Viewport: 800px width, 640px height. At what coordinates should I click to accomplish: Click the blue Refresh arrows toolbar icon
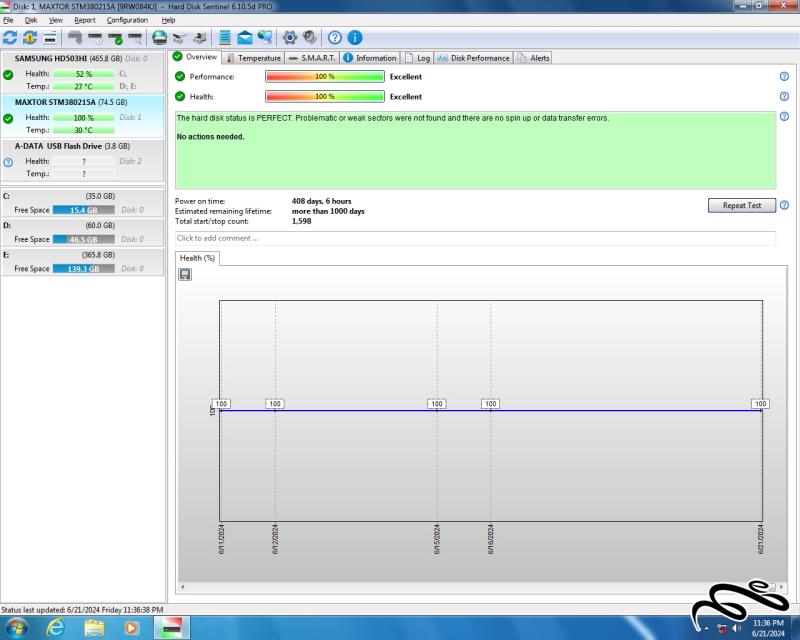point(10,38)
